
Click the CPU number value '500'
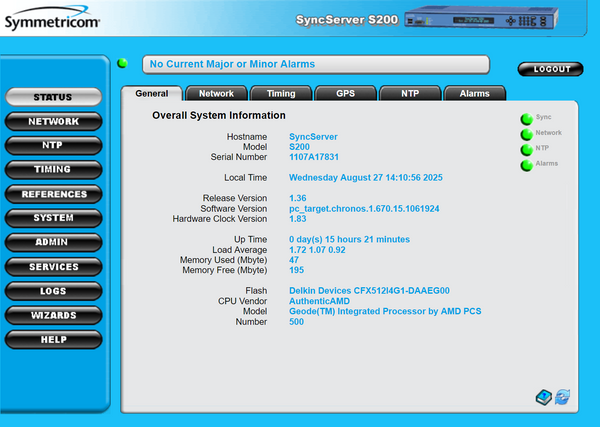coord(297,322)
